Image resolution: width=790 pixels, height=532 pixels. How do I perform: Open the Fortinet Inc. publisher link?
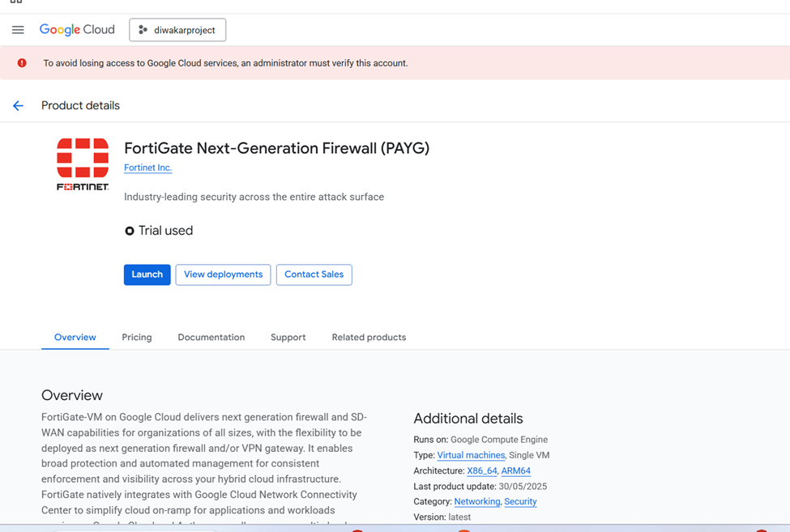pos(147,168)
